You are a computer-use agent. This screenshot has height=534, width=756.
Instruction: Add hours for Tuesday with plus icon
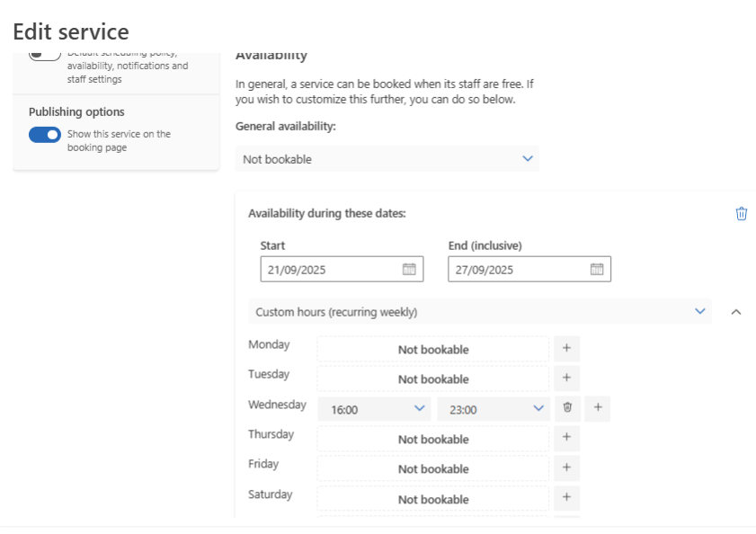pyautogui.click(x=566, y=378)
